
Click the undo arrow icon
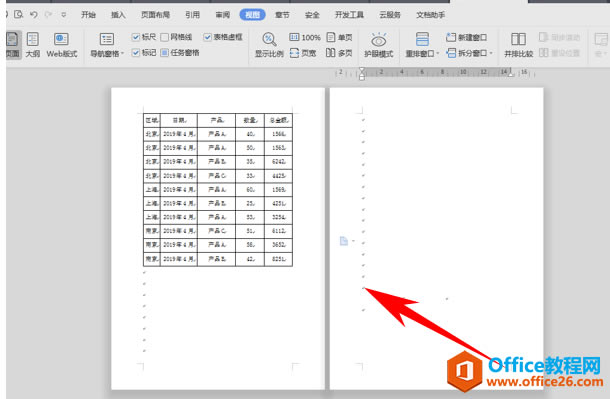(x=34, y=15)
